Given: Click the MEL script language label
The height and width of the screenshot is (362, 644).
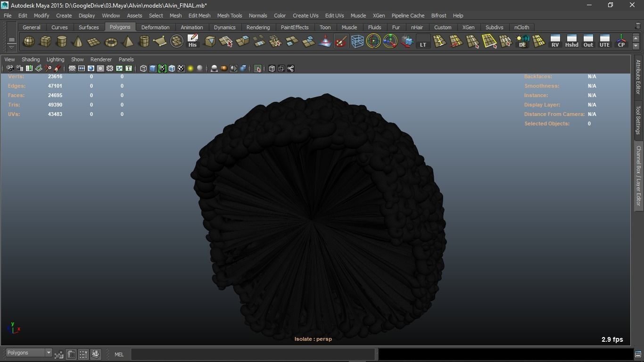Looking at the screenshot, I should [x=119, y=354].
